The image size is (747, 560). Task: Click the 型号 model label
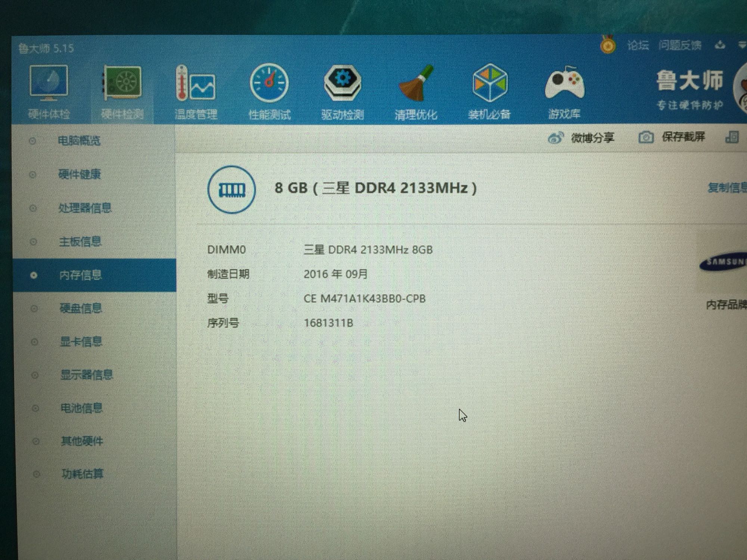click(218, 299)
